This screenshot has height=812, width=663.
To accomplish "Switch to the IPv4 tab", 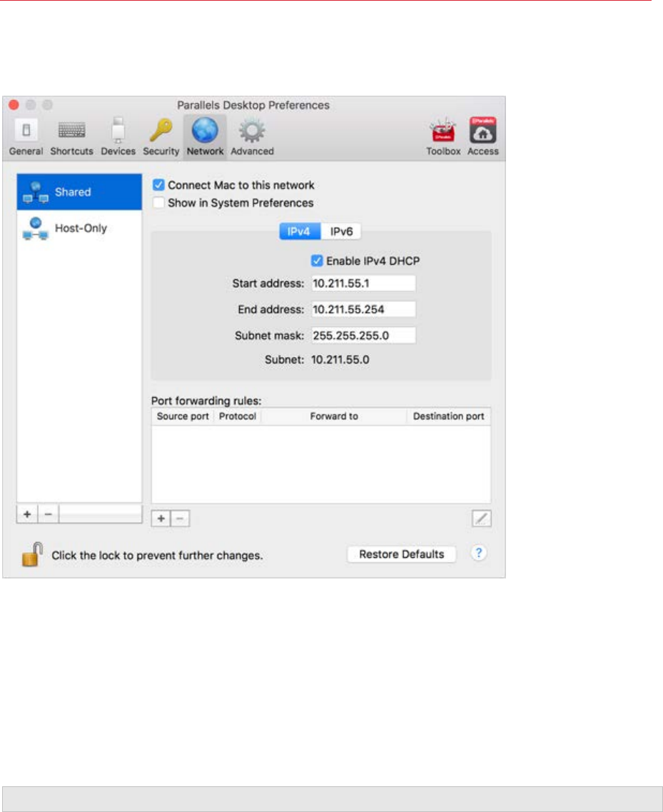I will point(300,231).
